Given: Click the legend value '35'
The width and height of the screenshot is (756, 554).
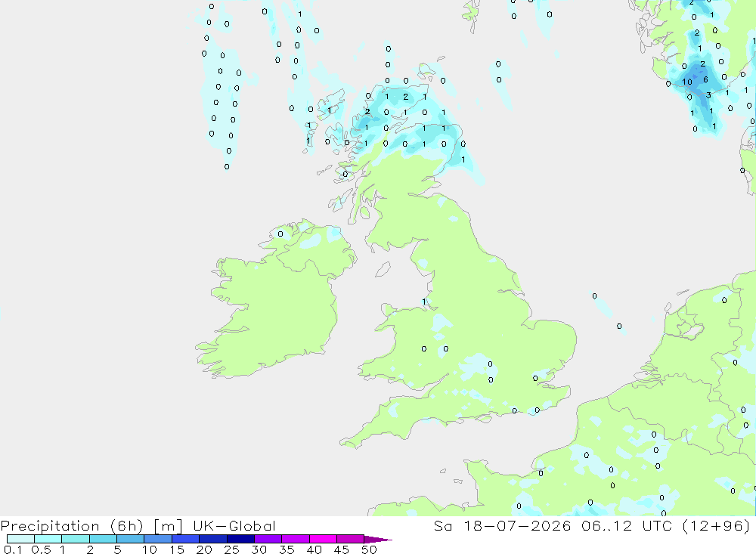Looking at the screenshot, I should [x=287, y=549].
